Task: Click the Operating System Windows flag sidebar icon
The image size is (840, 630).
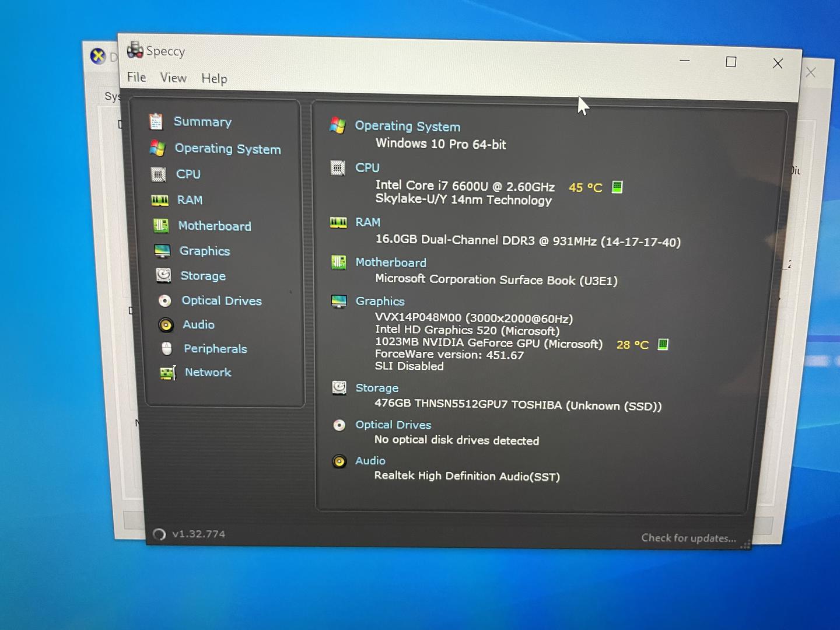Action: 157,148
